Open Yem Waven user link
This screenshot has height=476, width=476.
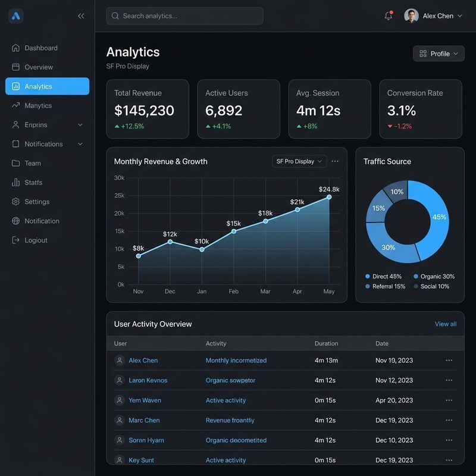coord(145,400)
